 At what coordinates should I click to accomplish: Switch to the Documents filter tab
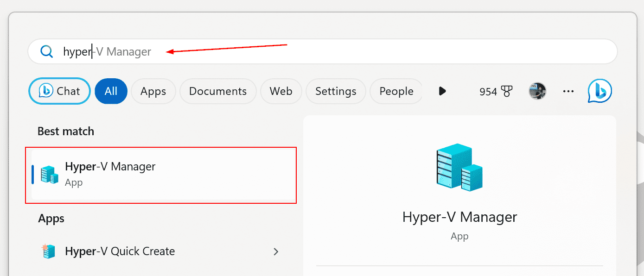(x=218, y=91)
